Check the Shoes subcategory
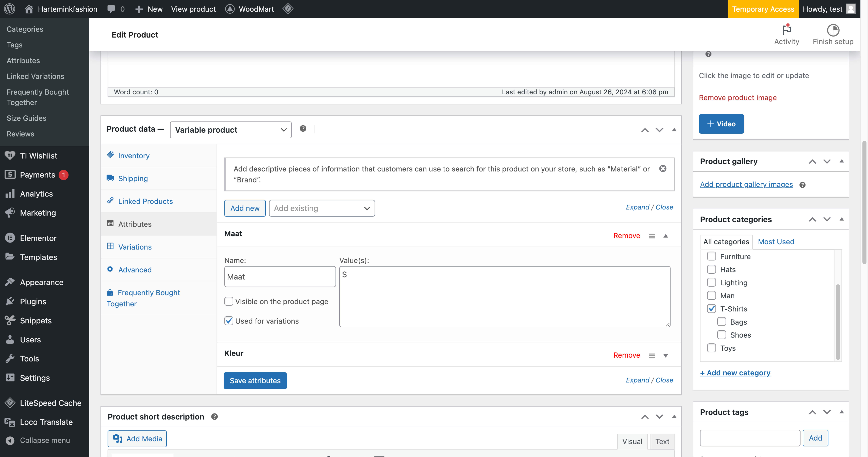 tap(721, 335)
